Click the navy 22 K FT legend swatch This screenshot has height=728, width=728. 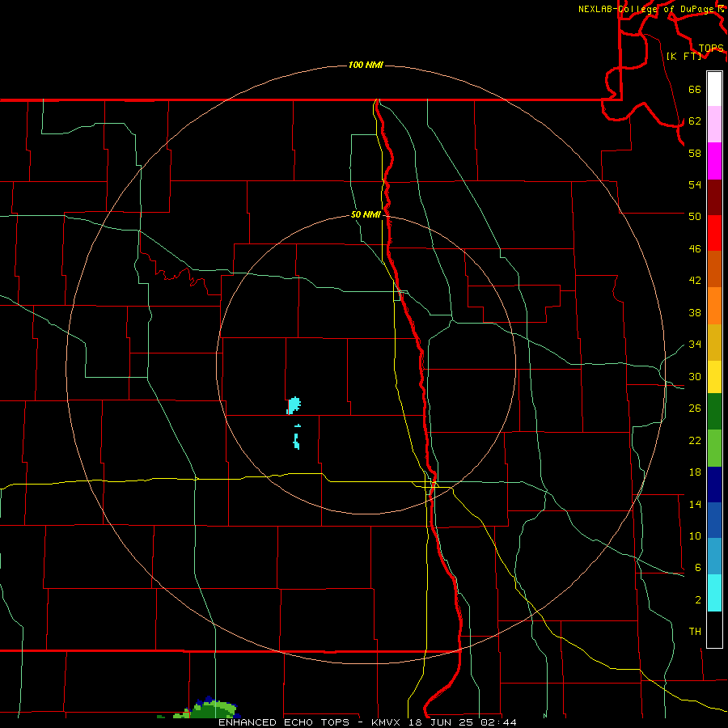tap(714, 485)
